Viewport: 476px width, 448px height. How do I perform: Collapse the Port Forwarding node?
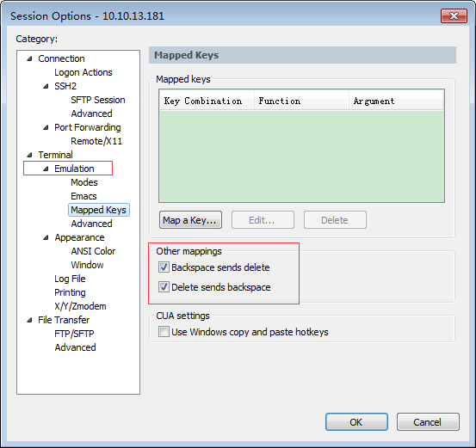46,128
